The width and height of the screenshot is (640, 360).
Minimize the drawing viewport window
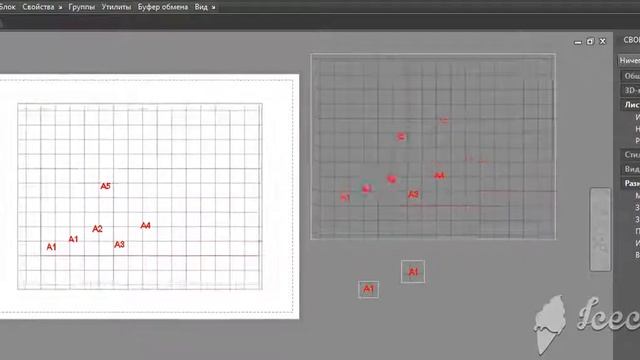578,42
